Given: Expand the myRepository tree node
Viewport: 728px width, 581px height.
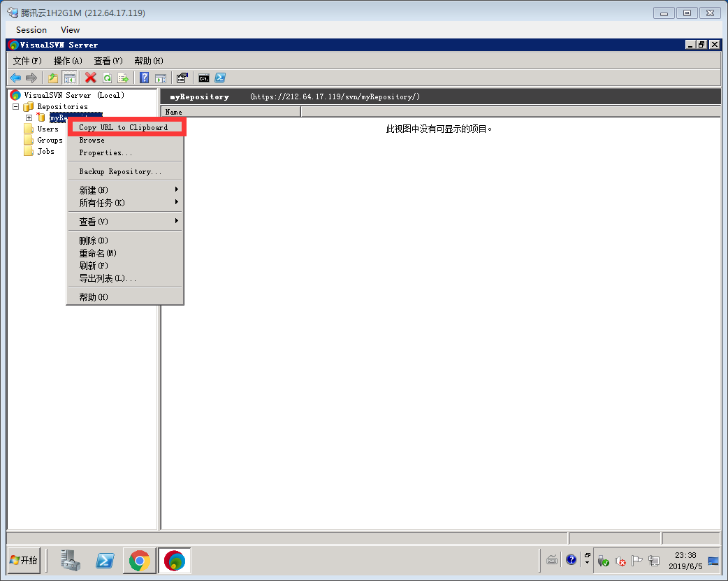Looking at the screenshot, I should 31,117.
